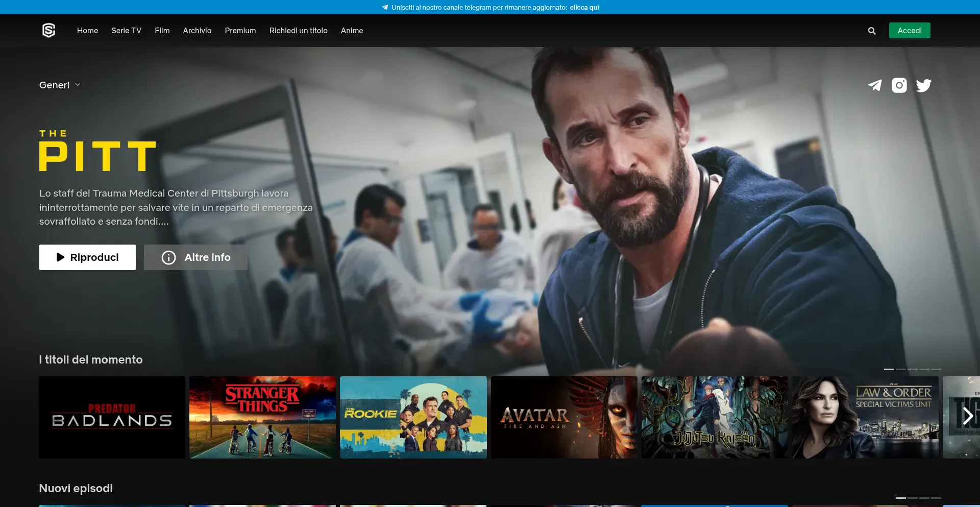Advance the carousel with the right arrow
Viewport: 980px width, 507px height.
[968, 416]
